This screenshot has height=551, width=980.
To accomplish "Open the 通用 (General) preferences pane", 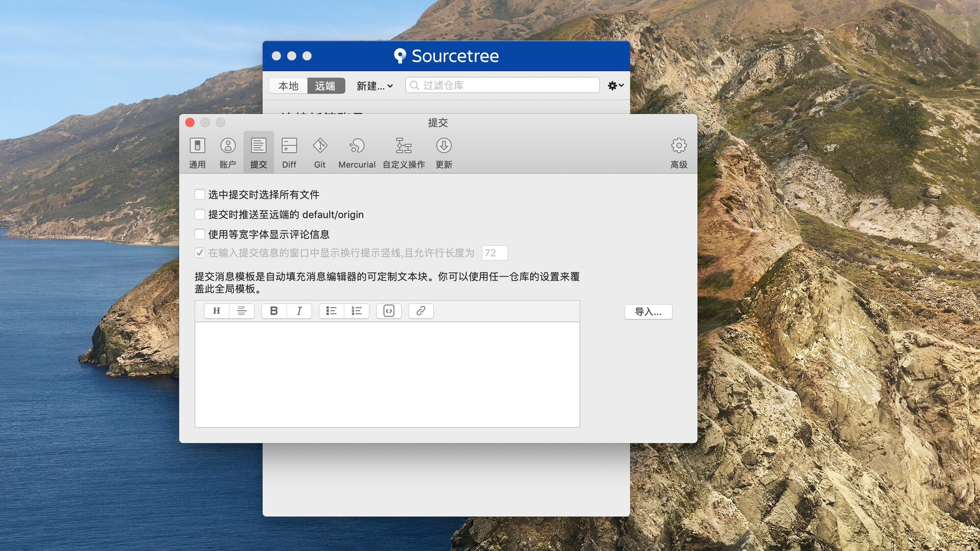I will coord(197,153).
